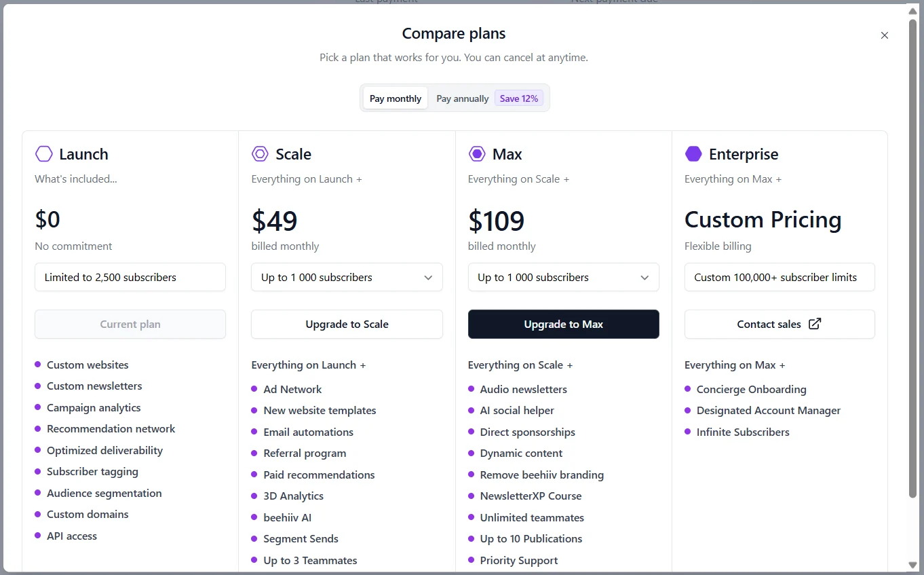Click the Infinite Subscribers feature
924x575 pixels.
(743, 432)
